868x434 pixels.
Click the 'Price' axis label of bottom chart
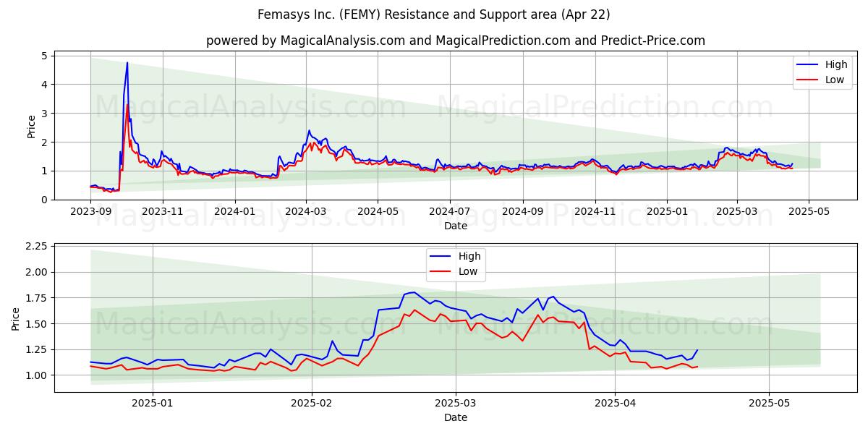(x=17, y=318)
